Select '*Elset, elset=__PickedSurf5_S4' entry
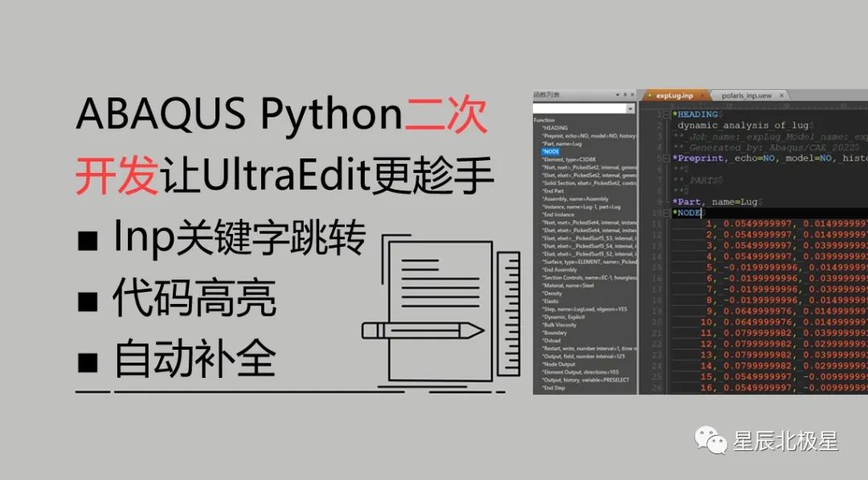The image size is (868, 480). click(x=588, y=246)
